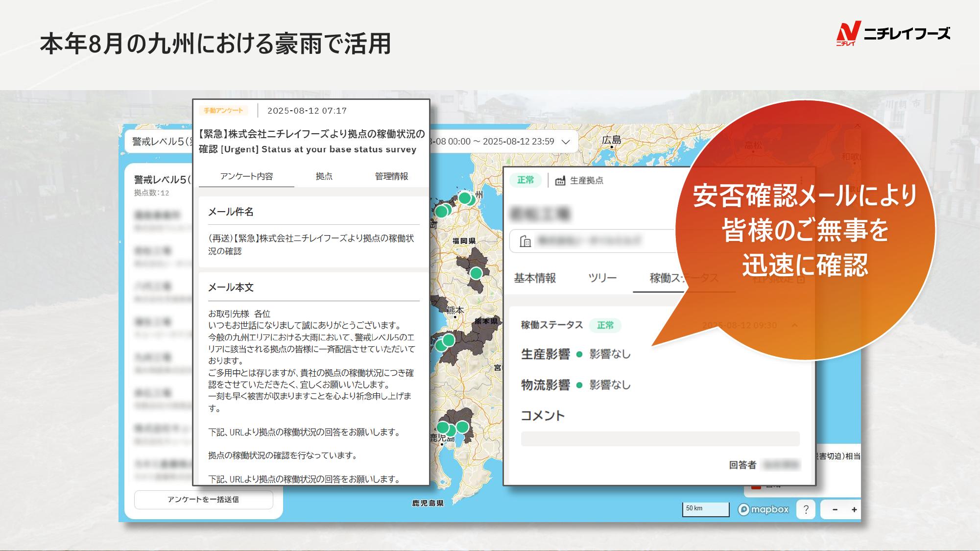The image size is (980, 551).
Task: Click the 正常 badge beside 生産拠点
Action: pyautogui.click(x=526, y=180)
